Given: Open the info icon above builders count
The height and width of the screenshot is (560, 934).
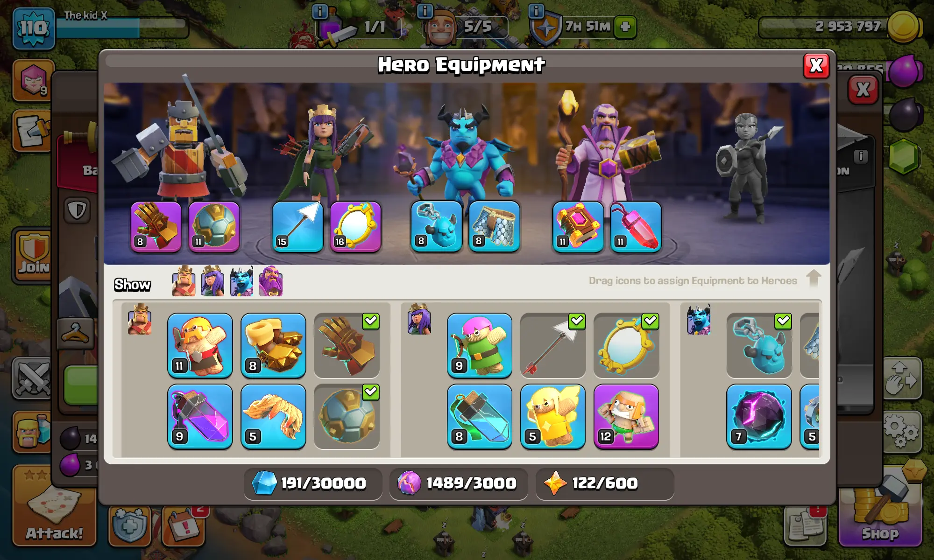Looking at the screenshot, I should 425,11.
